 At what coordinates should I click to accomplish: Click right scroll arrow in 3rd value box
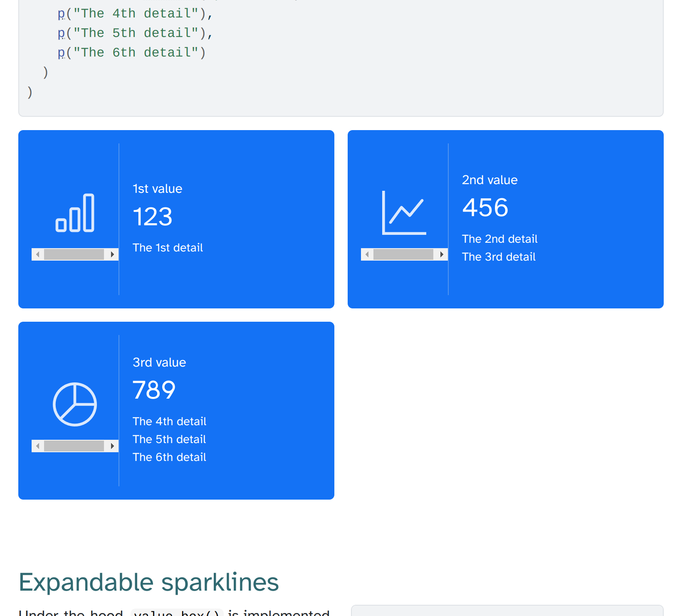click(x=112, y=446)
